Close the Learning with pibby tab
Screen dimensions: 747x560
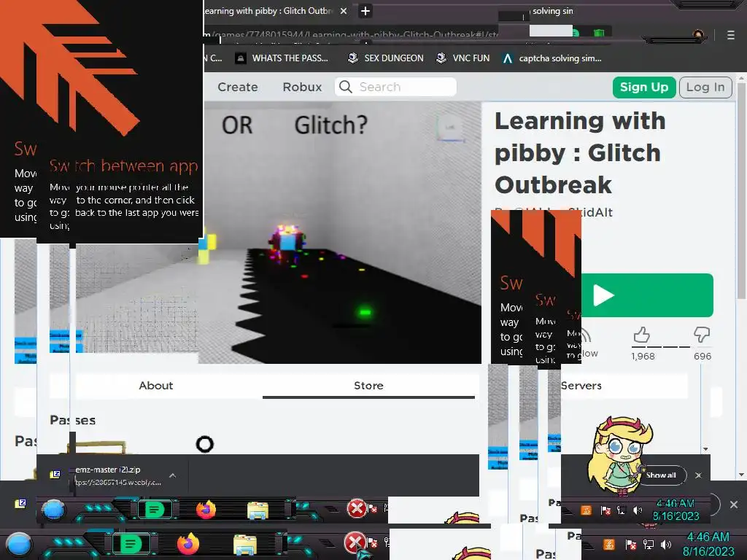coord(344,11)
